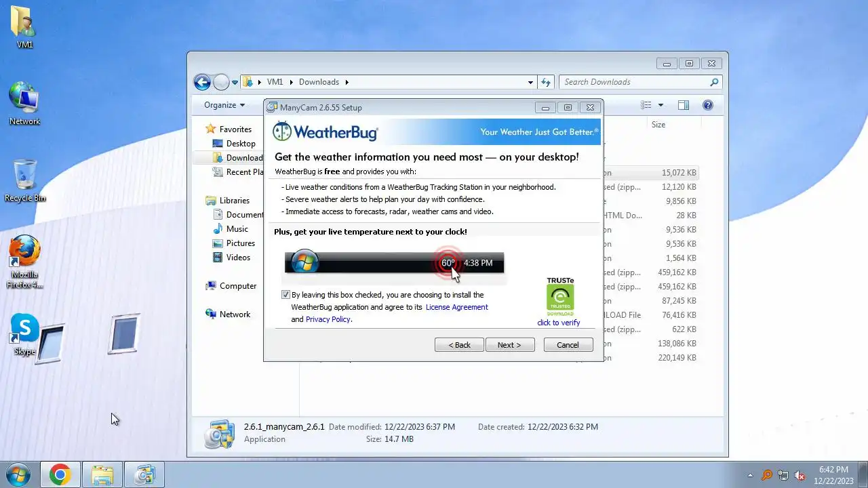Click the search magnifier icon in Explorer
Screen dimensions: 868x488
tap(714, 82)
